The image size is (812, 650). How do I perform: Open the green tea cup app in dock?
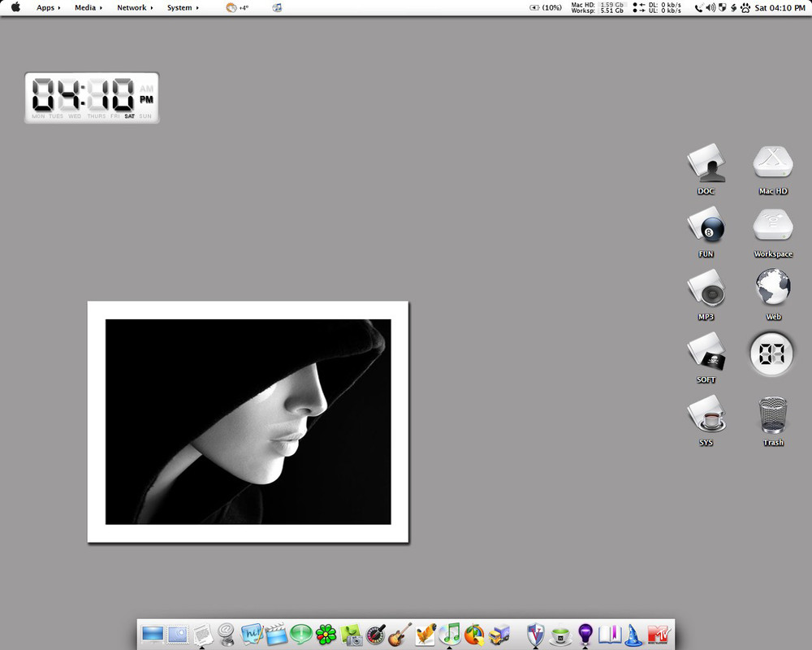pos(560,635)
